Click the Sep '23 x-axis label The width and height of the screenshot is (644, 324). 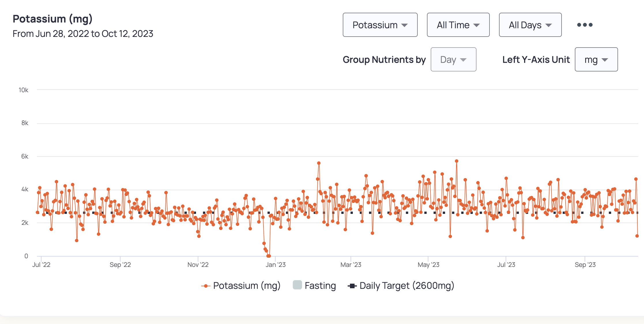click(x=585, y=265)
